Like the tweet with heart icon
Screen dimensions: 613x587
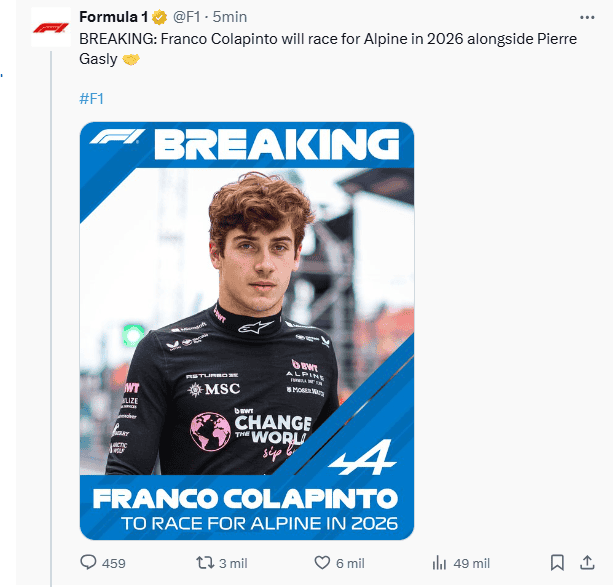(323, 563)
